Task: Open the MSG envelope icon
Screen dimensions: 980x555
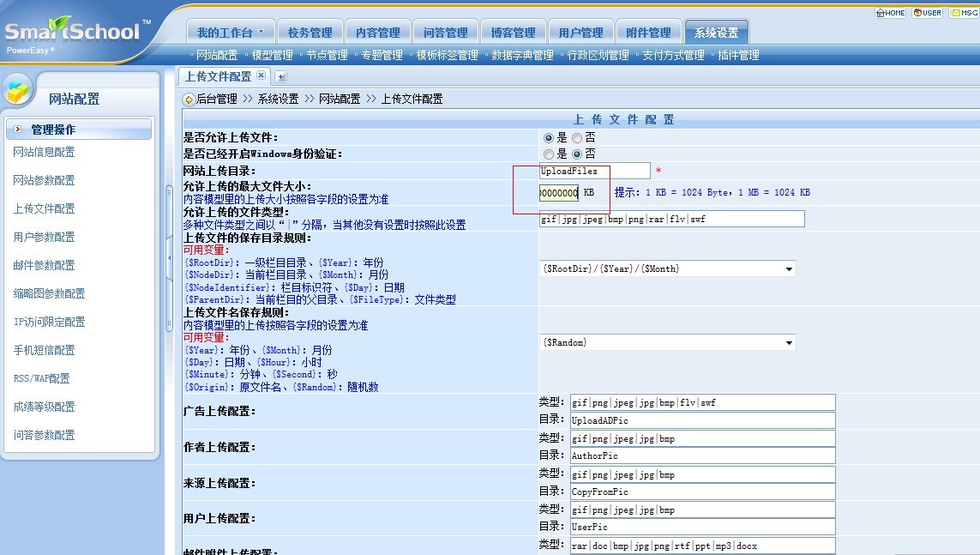Action: tap(954, 13)
